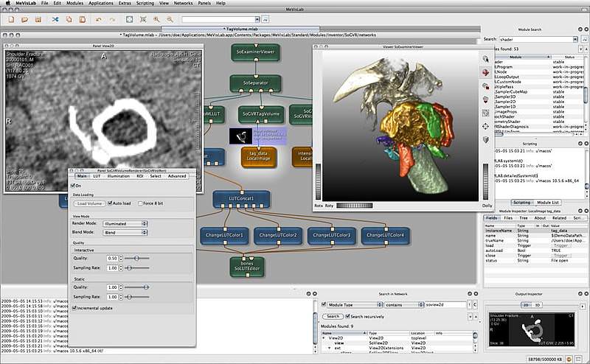Click the round orange icon in status bar
This screenshot has height=364, width=590.
[x=569, y=360]
